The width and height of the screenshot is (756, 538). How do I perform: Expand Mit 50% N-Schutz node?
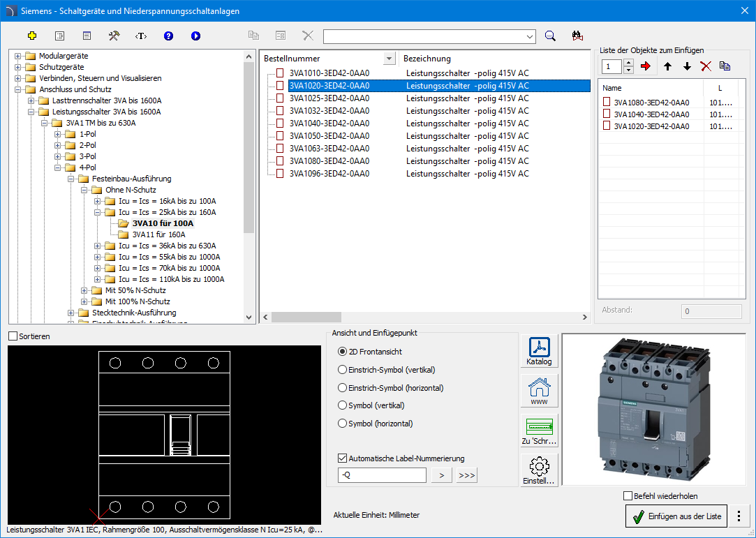tap(84, 290)
